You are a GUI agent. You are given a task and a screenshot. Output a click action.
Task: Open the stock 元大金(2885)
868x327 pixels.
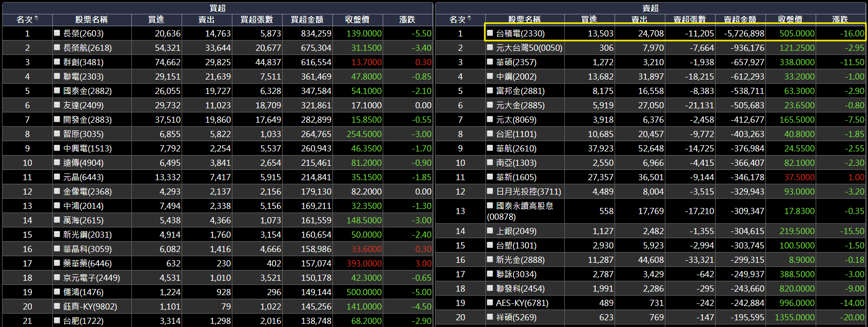(x=520, y=105)
